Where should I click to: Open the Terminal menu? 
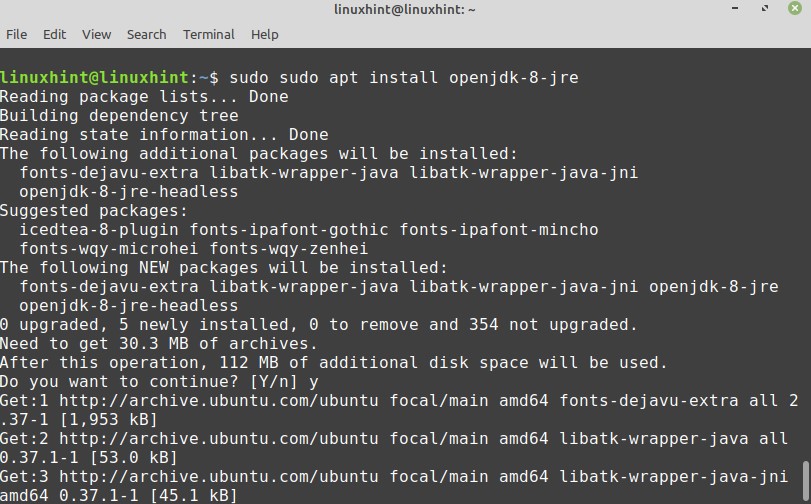(208, 35)
